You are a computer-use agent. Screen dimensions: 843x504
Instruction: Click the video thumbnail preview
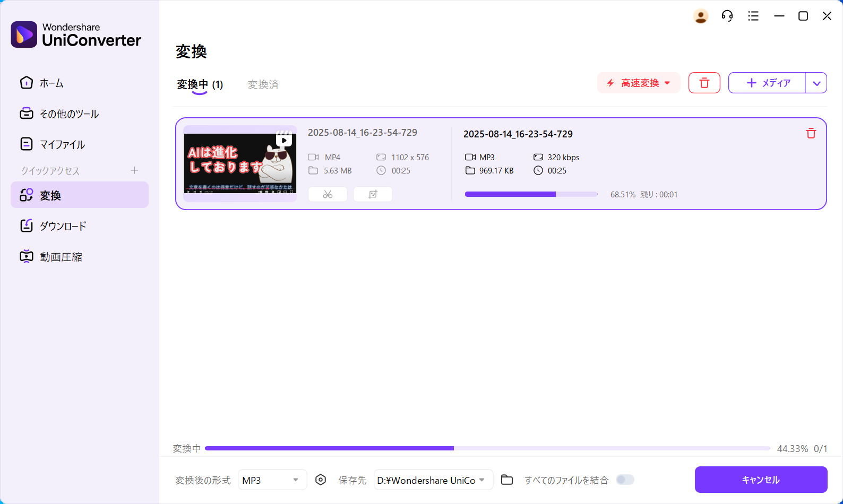tap(240, 163)
